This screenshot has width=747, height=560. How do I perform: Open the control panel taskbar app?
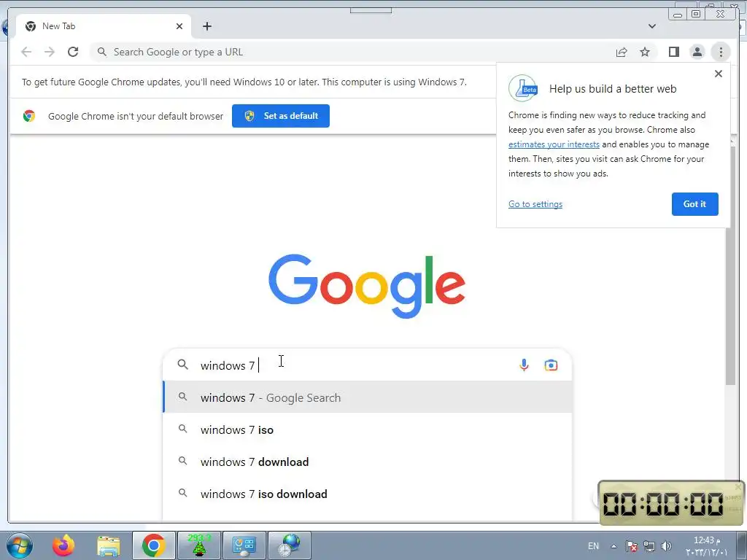[244, 545]
